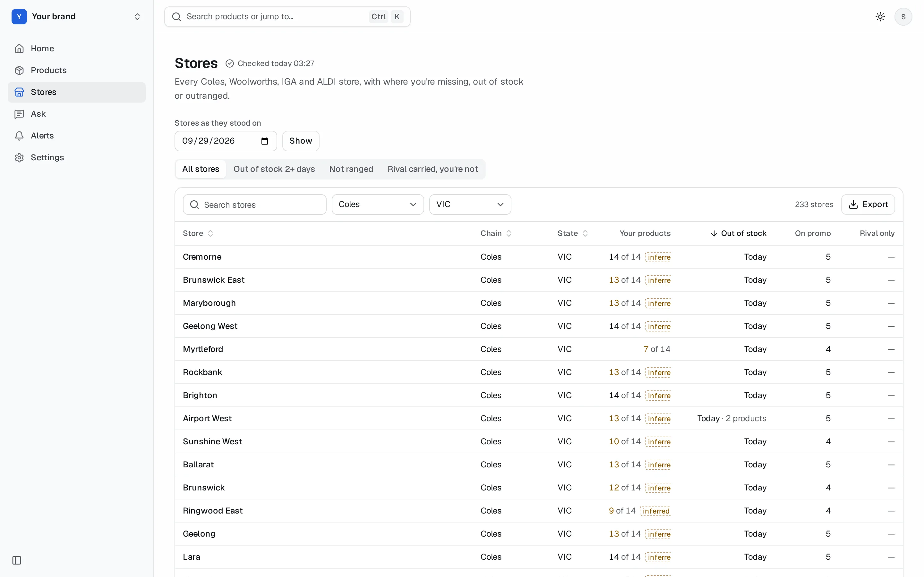Open Ask chat icon in sidebar
Image resolution: width=924 pixels, height=577 pixels.
coord(19,114)
